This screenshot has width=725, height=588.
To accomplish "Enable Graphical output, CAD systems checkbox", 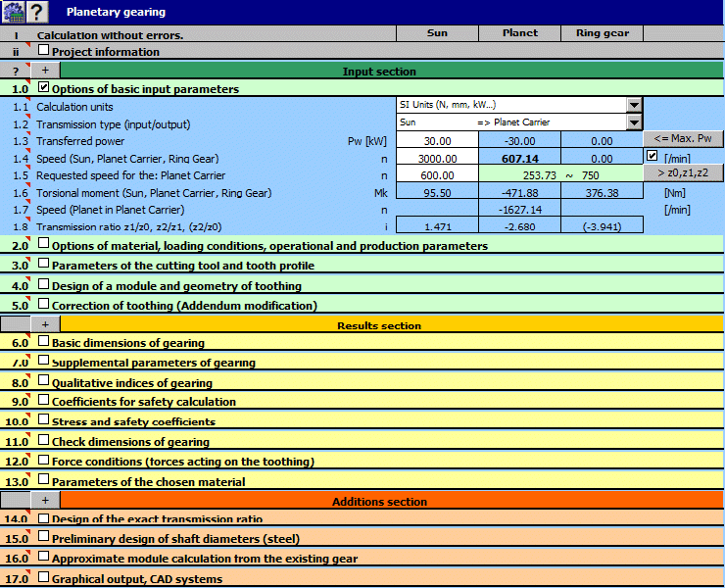I will point(43,578).
